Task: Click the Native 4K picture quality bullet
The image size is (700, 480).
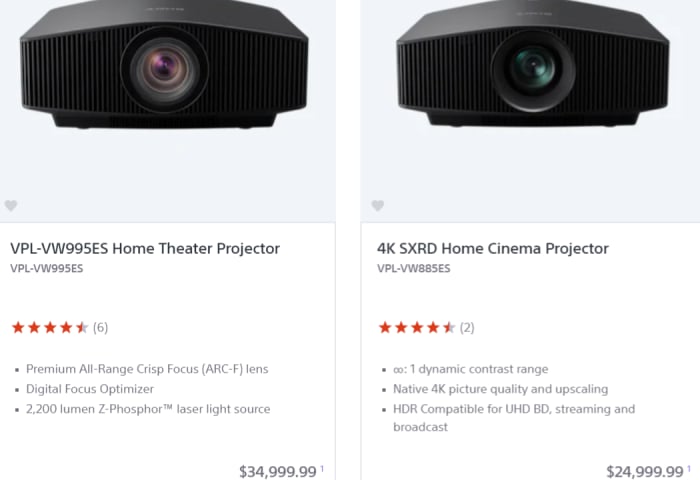Action: point(500,389)
